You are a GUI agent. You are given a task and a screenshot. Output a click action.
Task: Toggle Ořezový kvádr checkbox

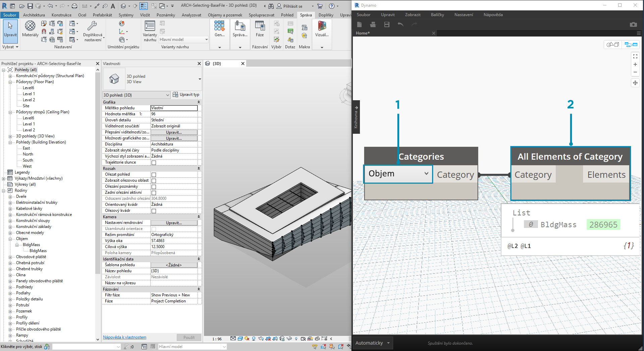(154, 211)
